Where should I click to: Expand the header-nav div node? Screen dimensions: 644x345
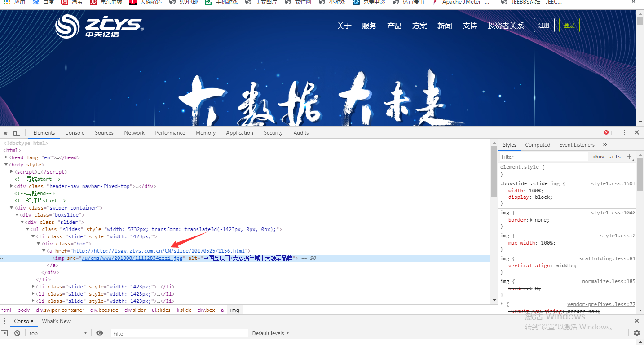pyautogui.click(x=12, y=186)
